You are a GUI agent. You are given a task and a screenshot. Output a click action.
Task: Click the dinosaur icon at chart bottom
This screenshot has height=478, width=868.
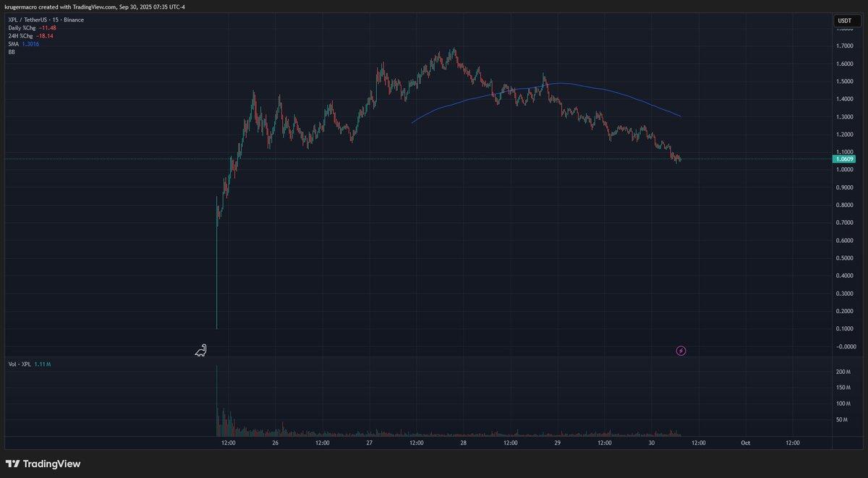click(x=201, y=351)
